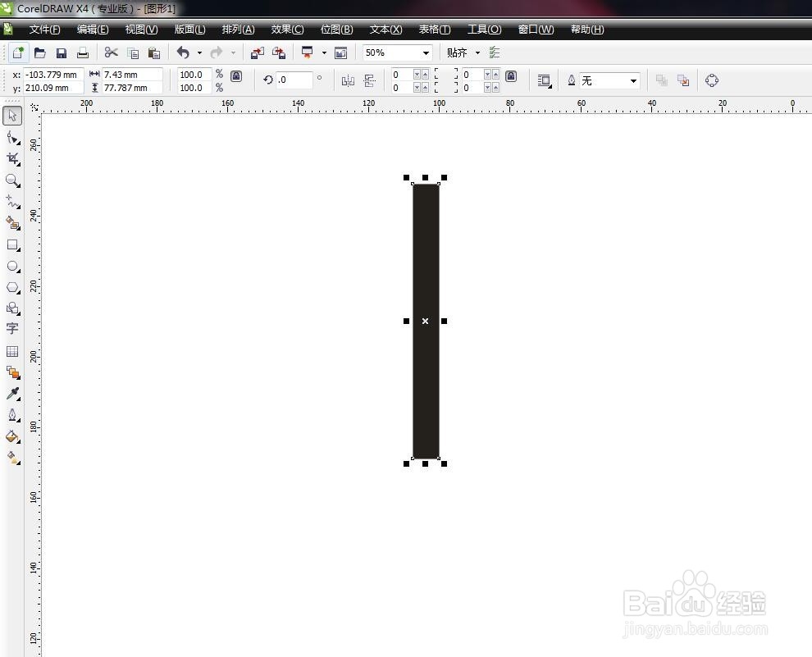Click the To Front of Layer icon
This screenshot has height=657, width=812.
pyautogui.click(x=661, y=80)
